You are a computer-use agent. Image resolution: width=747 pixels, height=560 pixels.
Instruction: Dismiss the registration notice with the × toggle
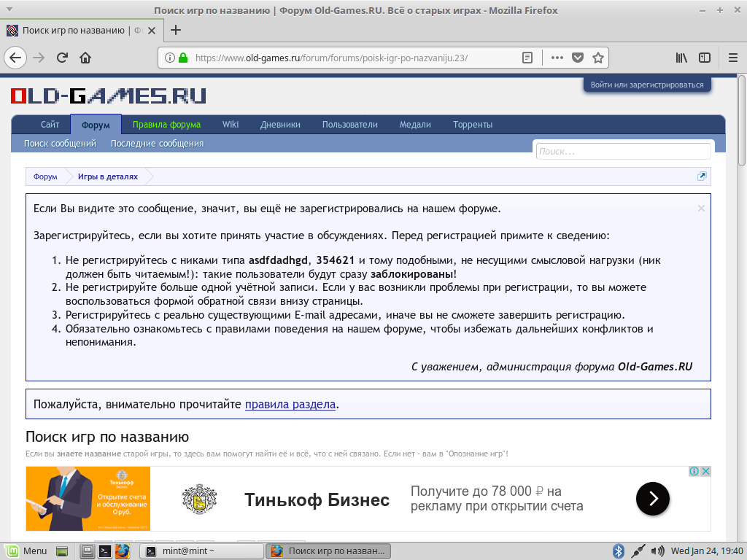click(701, 208)
